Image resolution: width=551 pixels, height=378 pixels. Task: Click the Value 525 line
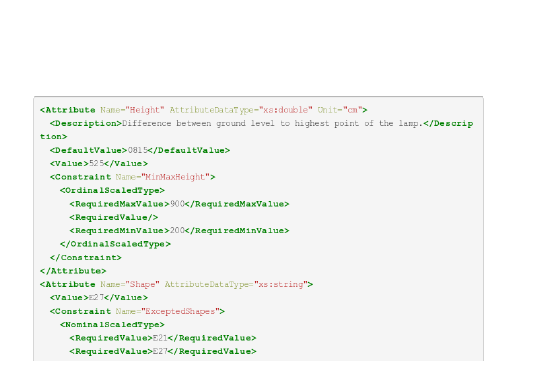(x=99, y=164)
